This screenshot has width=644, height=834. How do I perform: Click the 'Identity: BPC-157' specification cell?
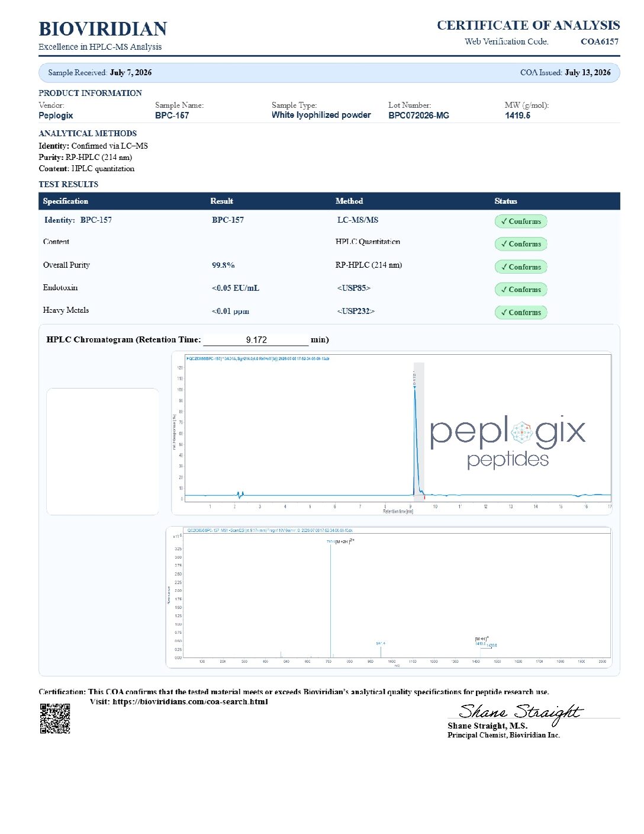pos(78,220)
